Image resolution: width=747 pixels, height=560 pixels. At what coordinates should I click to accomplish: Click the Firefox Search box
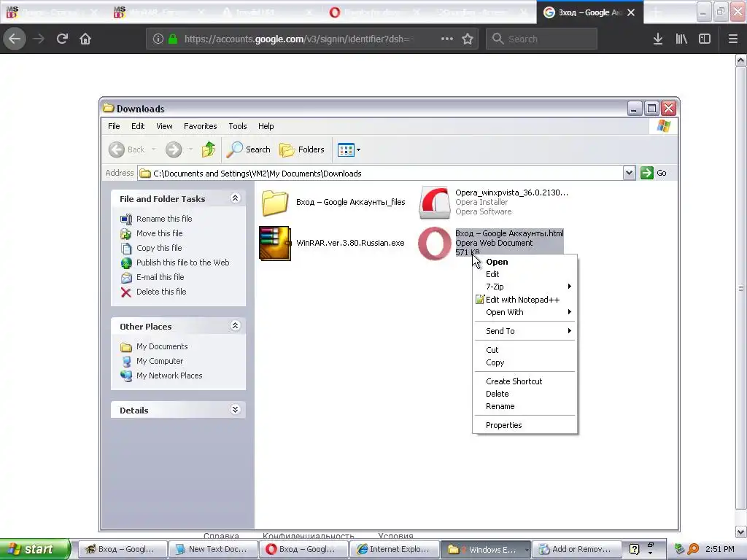click(x=541, y=39)
